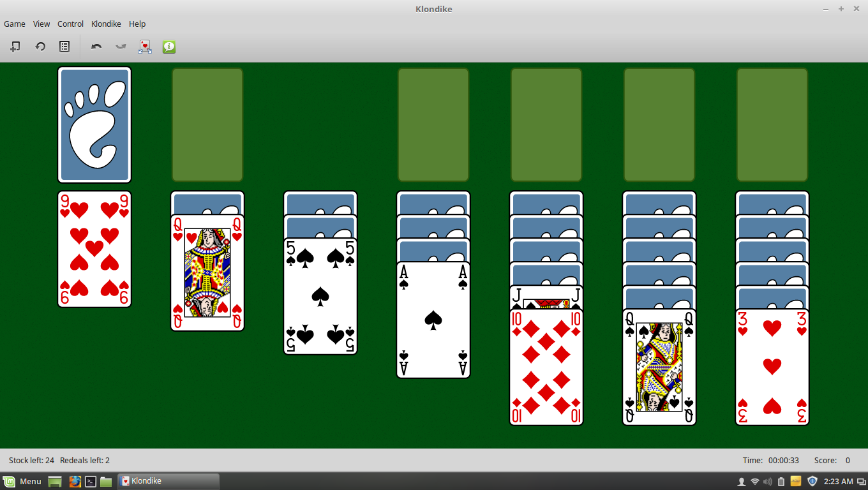Click the "Time: 00:00:33" status entry
The height and width of the screenshot is (490, 868).
pos(771,460)
